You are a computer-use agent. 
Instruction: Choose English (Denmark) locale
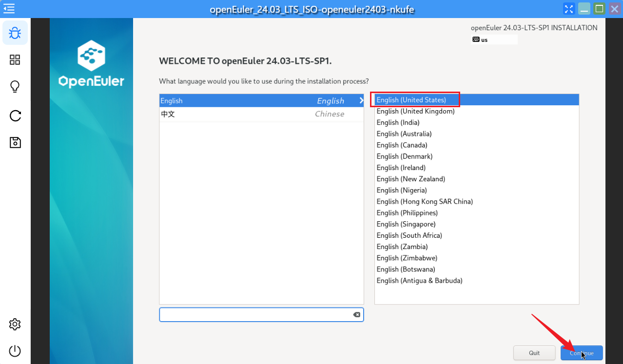point(477,156)
